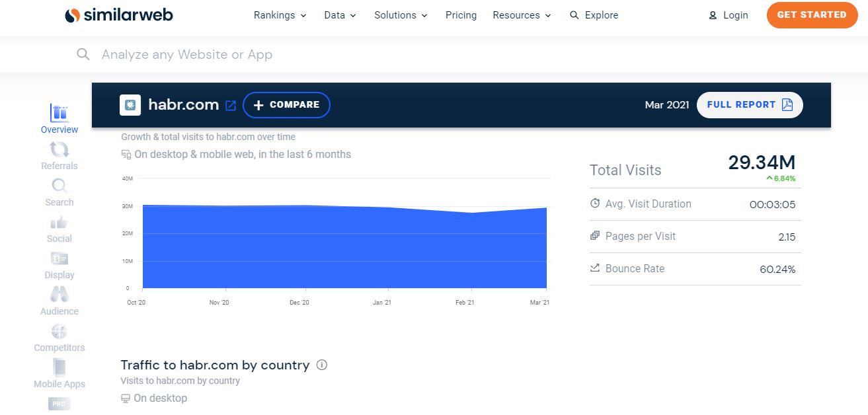Click the On desktop monitor icon
Viewport: 868px width, 415px height.
coord(126,398)
